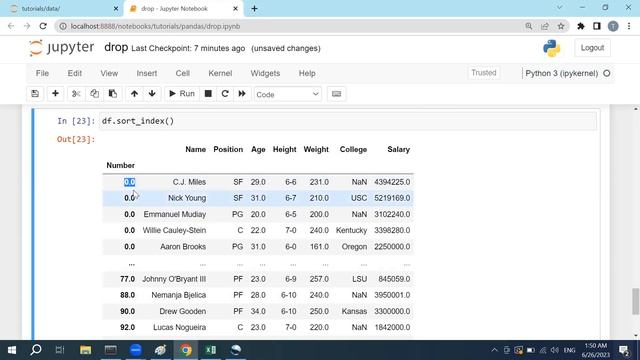Image resolution: width=640 pixels, height=360 pixels.
Task: Open the Edit menu
Action: click(75, 73)
